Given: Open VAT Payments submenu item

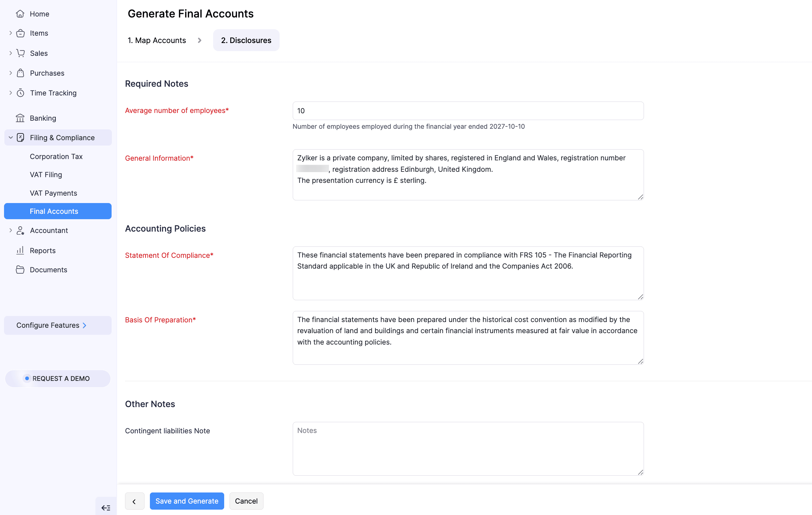Looking at the screenshot, I should coord(53,193).
